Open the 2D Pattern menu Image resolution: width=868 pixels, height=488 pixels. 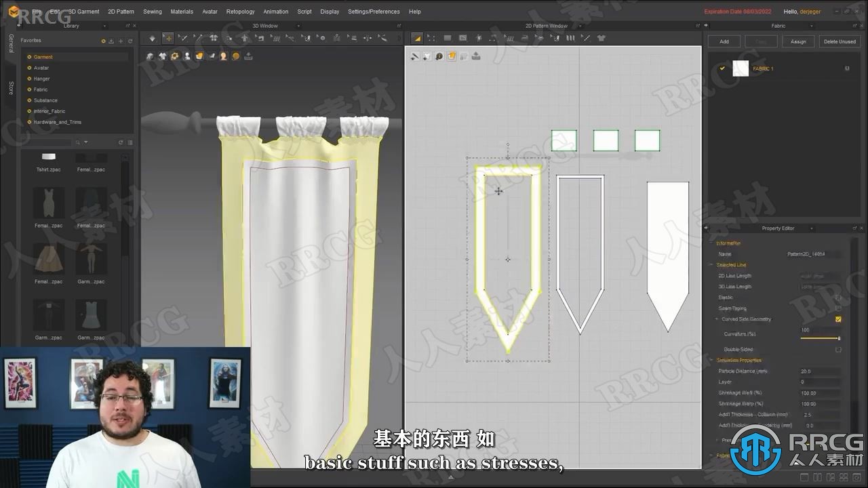tap(121, 12)
